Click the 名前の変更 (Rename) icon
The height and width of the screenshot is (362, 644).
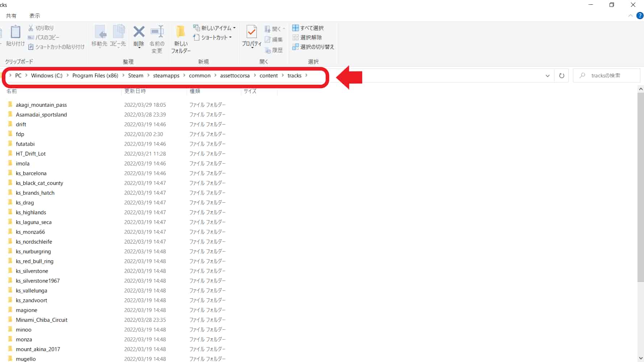coord(157,38)
